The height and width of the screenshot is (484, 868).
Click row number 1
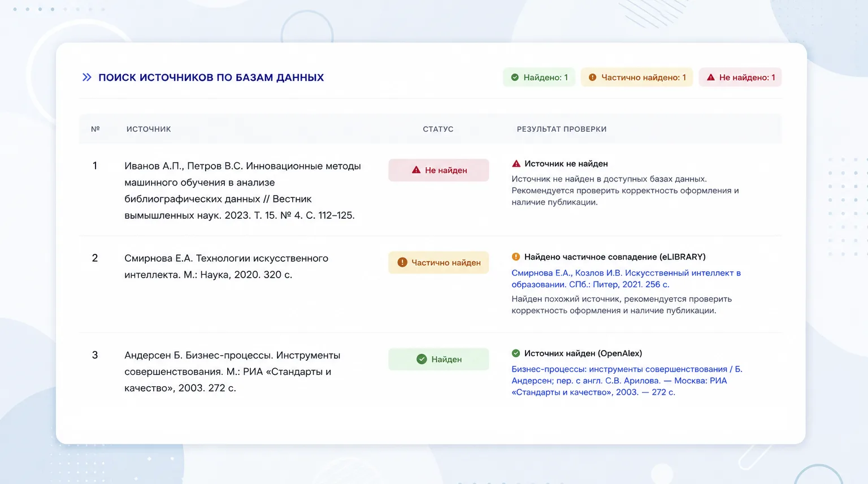[95, 166]
